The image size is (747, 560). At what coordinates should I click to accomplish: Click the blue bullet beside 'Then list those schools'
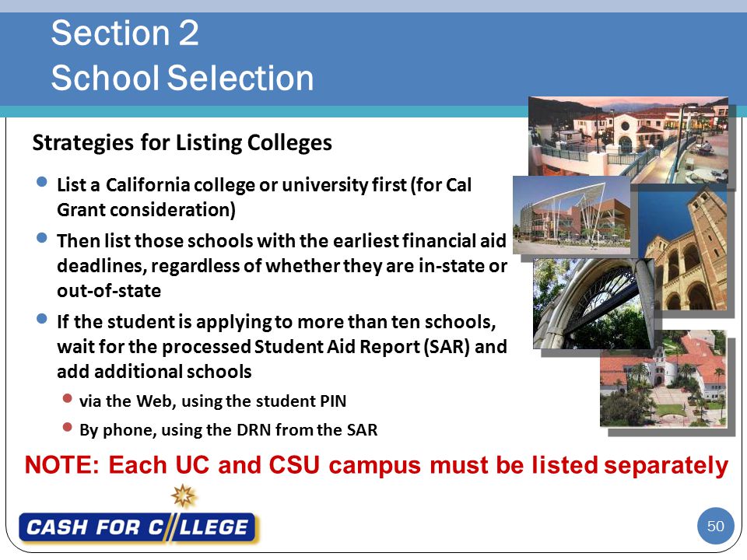point(42,238)
